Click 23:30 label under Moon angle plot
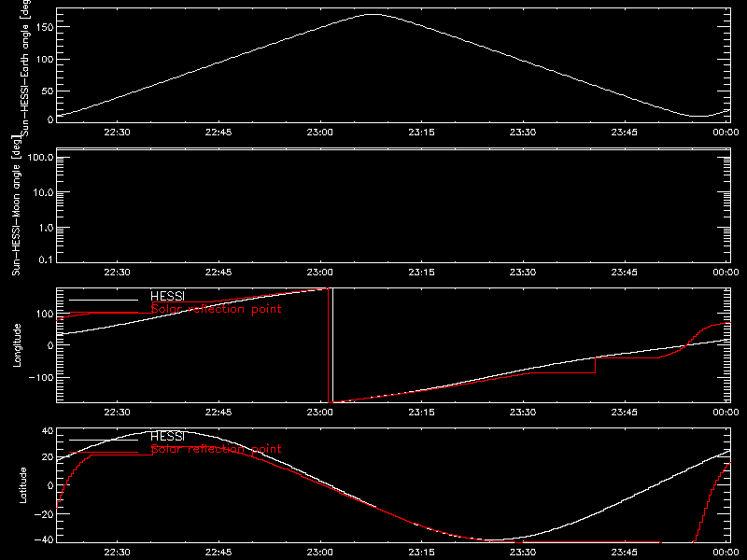 [523, 272]
